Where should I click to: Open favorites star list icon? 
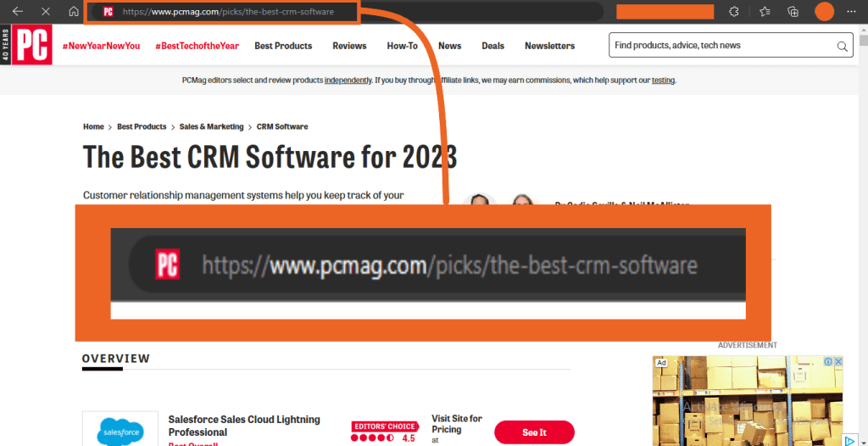click(765, 12)
